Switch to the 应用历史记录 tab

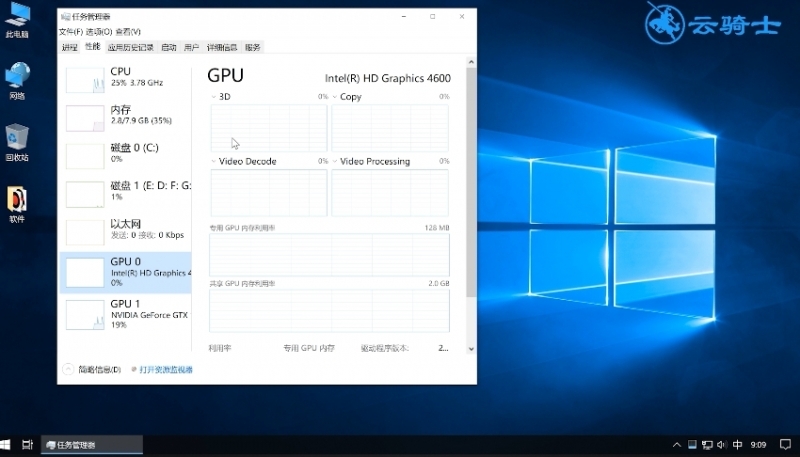tap(131, 47)
